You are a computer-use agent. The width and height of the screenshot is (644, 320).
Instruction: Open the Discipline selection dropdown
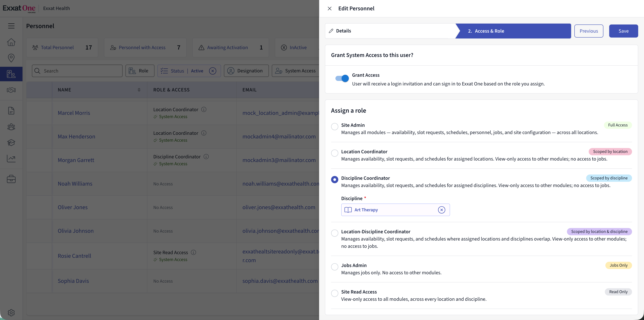[x=395, y=210]
